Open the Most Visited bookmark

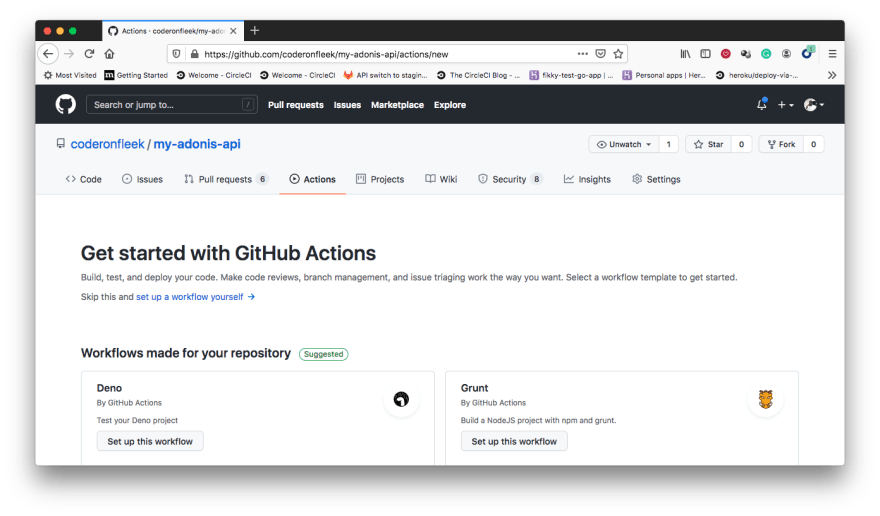pos(70,75)
